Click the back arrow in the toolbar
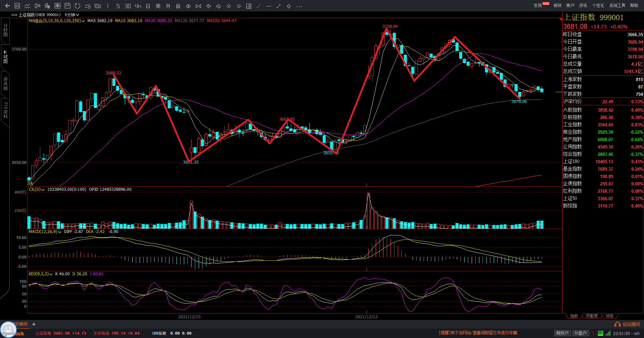The height and width of the screenshot is (338, 644). [x=7, y=6]
